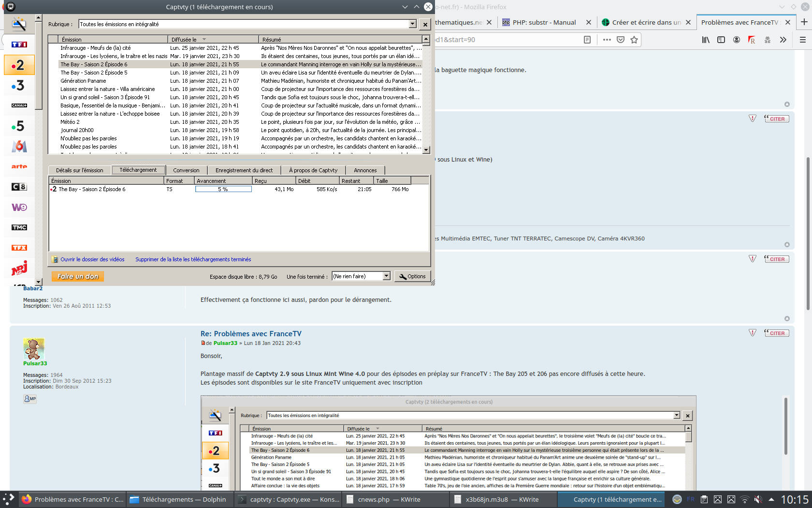The width and height of the screenshot is (812, 508).
Task: Open Dolphin Téléchargements from the taskbar
Action: pyautogui.click(x=179, y=499)
